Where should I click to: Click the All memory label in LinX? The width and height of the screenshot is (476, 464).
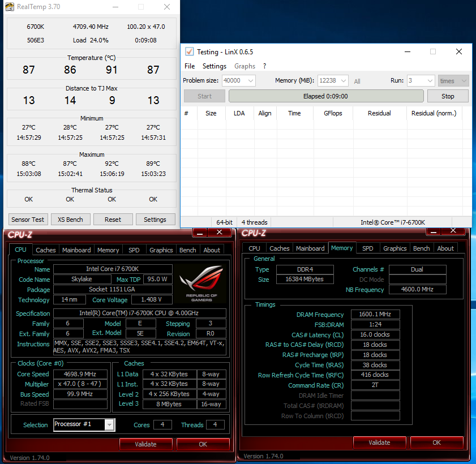click(357, 81)
